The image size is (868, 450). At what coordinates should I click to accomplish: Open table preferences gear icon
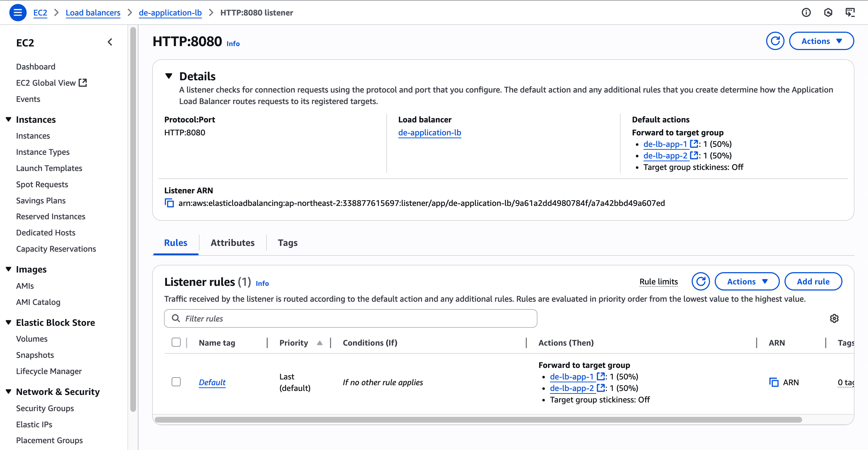point(834,318)
